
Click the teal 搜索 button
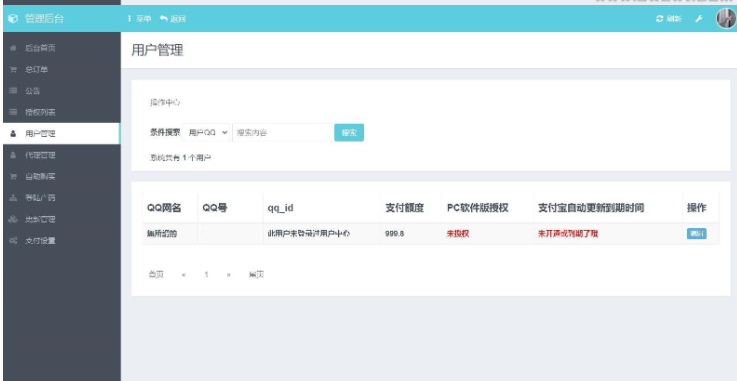(349, 132)
